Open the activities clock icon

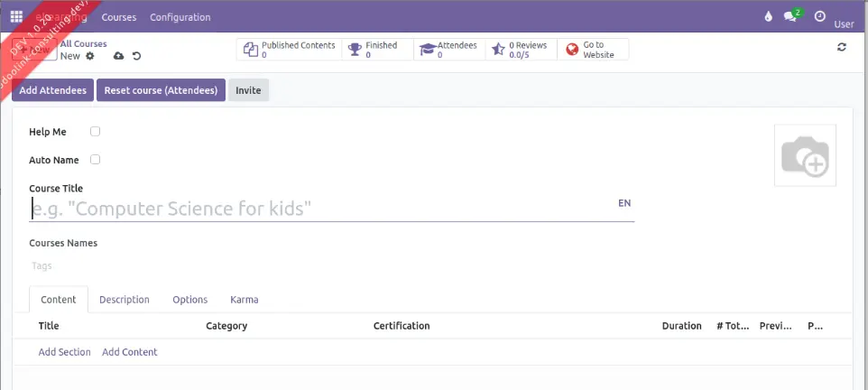(820, 16)
